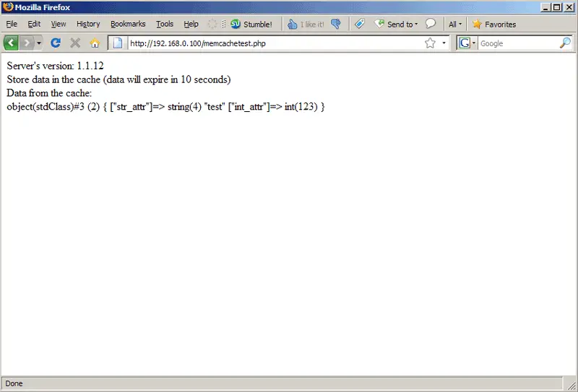Open the Send to dropdown
This screenshot has height=392, width=578.
(396, 24)
